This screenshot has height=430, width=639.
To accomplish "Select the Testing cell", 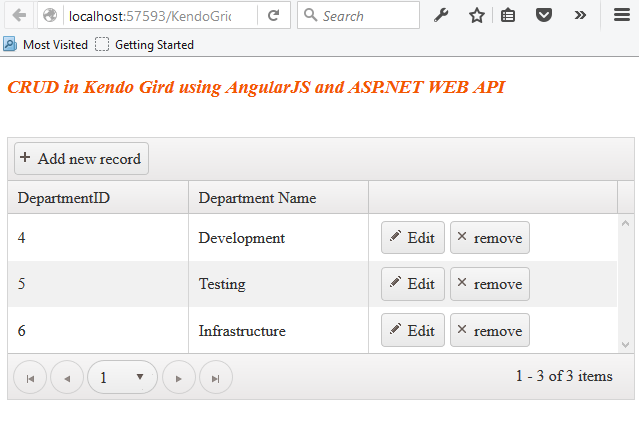I will 278,284.
